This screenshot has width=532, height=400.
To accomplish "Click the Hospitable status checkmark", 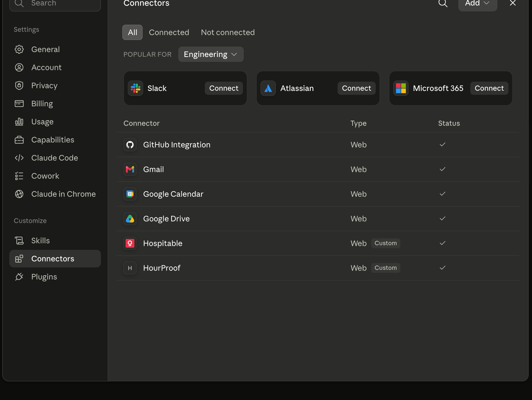I will [x=443, y=243].
